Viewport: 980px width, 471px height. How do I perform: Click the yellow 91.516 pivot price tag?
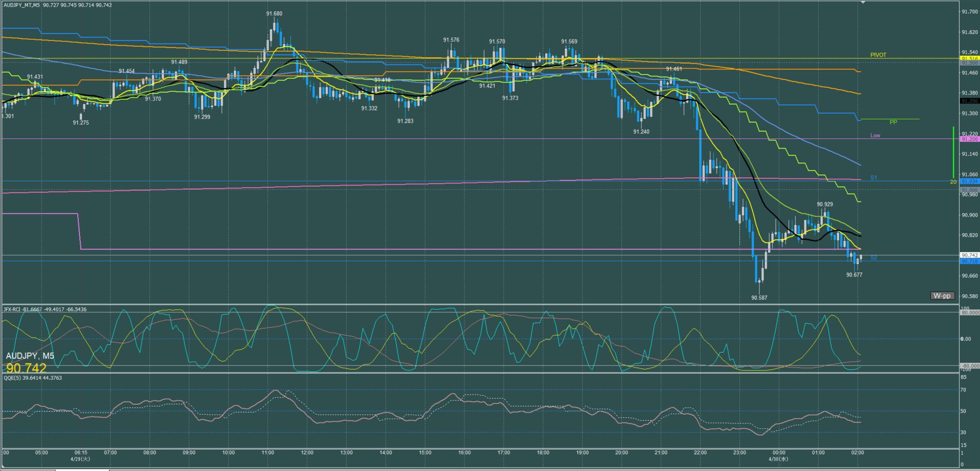coord(969,59)
